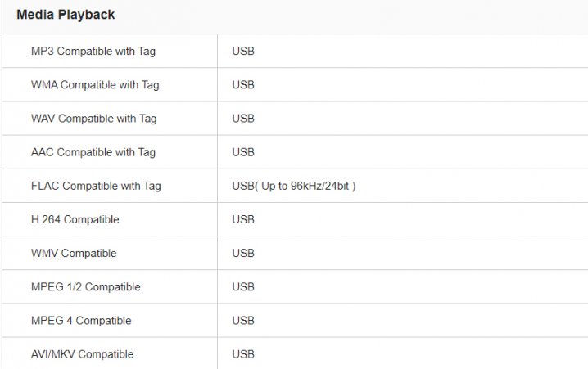Click the USB value for MP3 row
The width and height of the screenshot is (588, 369).
[243, 51]
